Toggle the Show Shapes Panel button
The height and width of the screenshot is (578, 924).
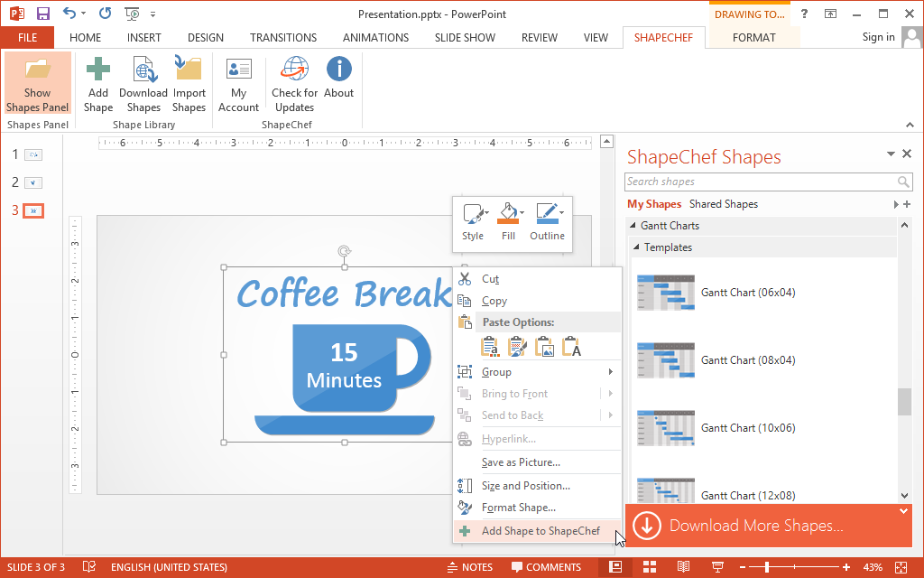click(37, 83)
